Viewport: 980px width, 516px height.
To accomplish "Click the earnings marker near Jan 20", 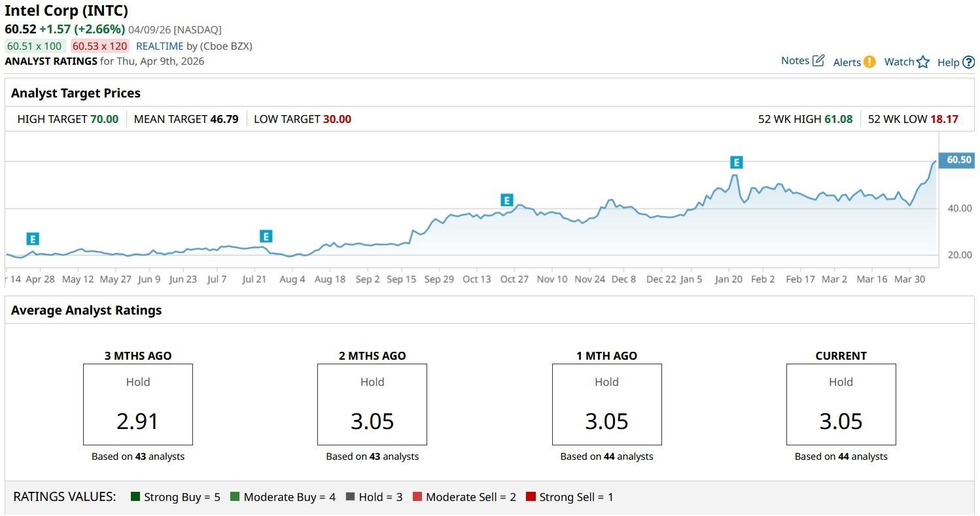I will point(737,162).
